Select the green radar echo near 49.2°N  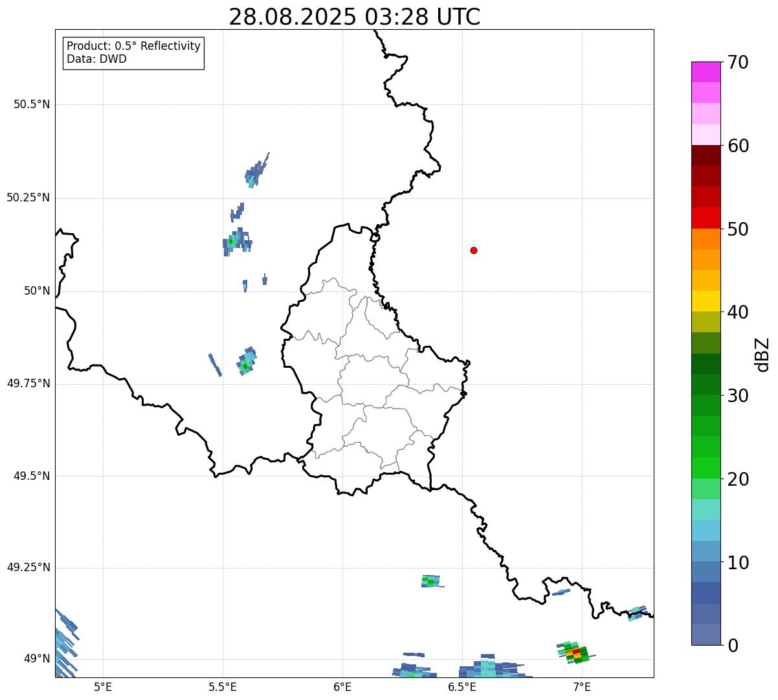pos(429,581)
